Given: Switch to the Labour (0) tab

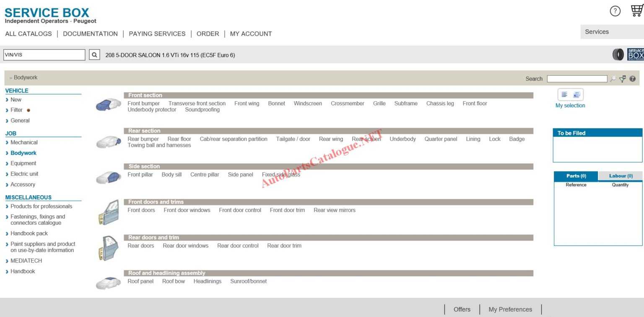Looking at the screenshot, I should (621, 176).
